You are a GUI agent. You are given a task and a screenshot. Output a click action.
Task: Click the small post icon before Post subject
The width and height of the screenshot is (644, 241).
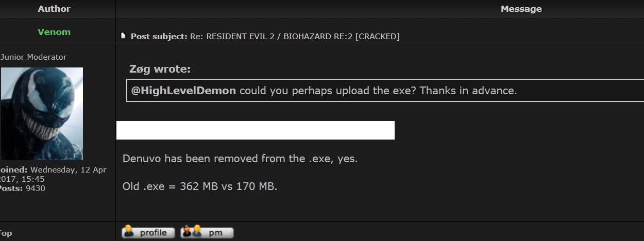click(123, 36)
